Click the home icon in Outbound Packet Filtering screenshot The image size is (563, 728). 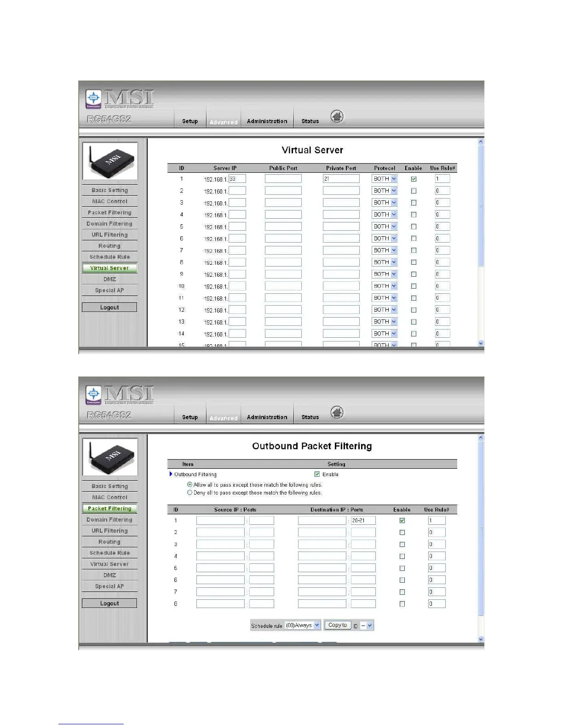[337, 412]
